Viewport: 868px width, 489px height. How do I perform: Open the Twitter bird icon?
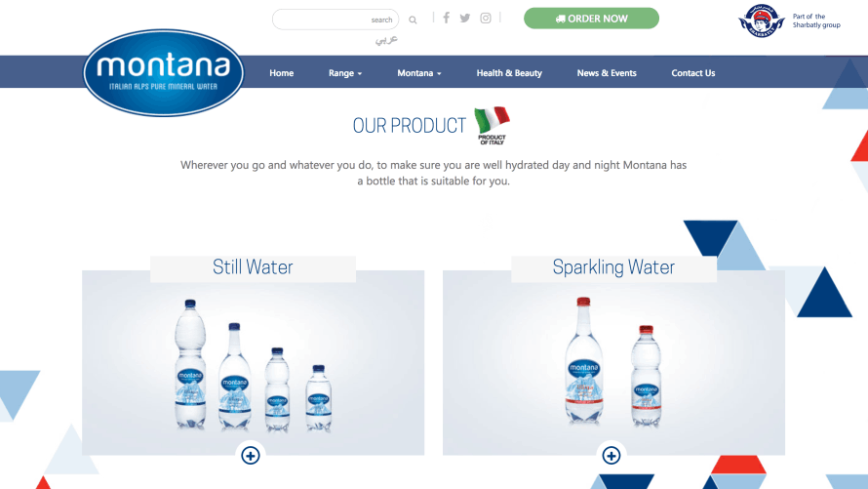tap(465, 18)
